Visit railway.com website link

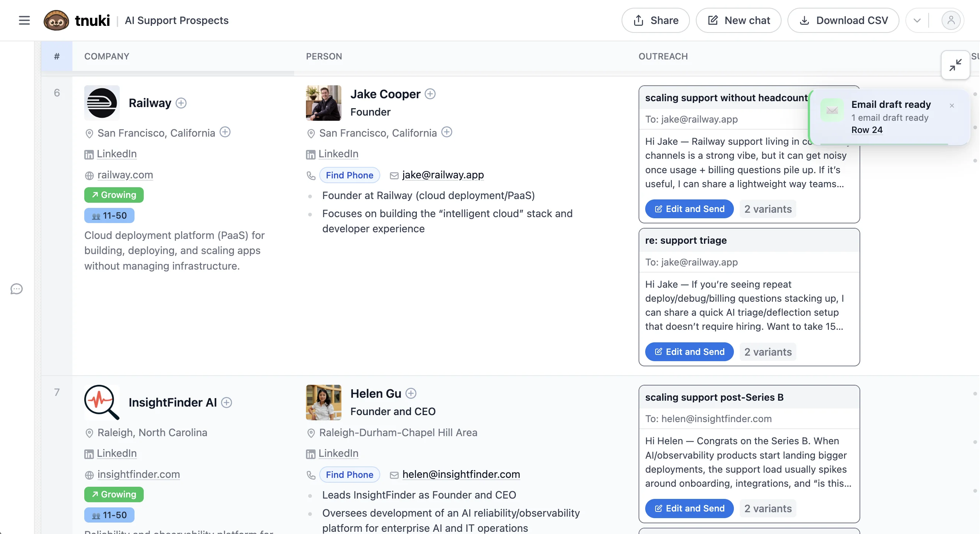[x=125, y=174]
